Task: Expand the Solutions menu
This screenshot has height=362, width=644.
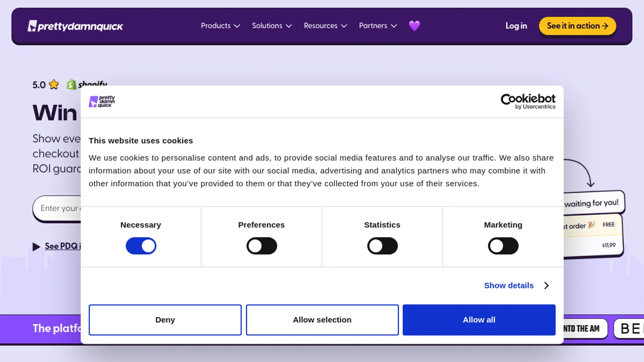Action: tap(272, 26)
